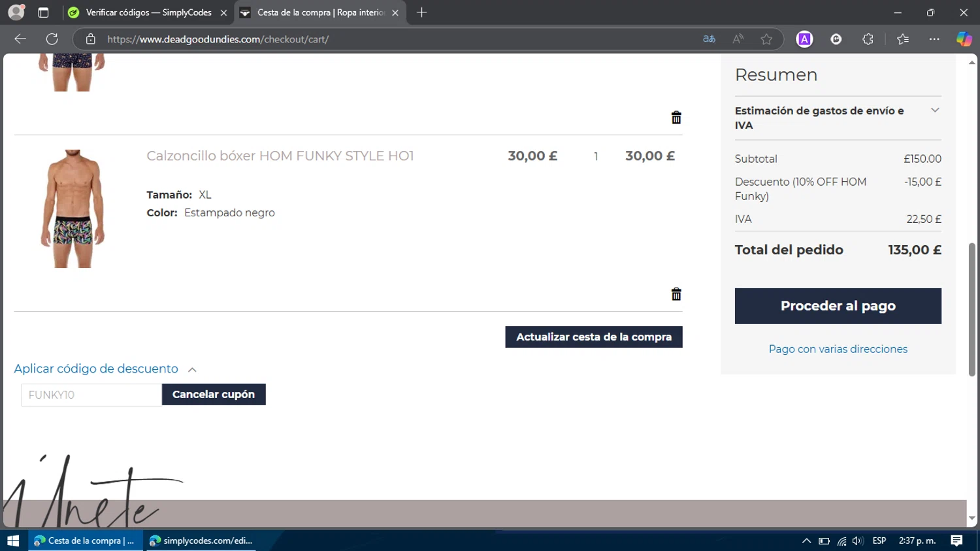Check battery status in tray
The height and width of the screenshot is (551, 980).
[x=824, y=541]
